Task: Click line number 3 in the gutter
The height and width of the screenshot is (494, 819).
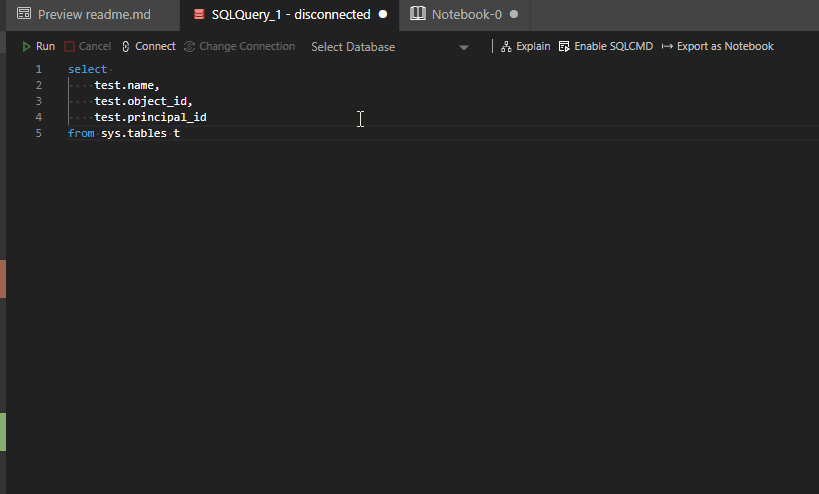Action: (38, 101)
